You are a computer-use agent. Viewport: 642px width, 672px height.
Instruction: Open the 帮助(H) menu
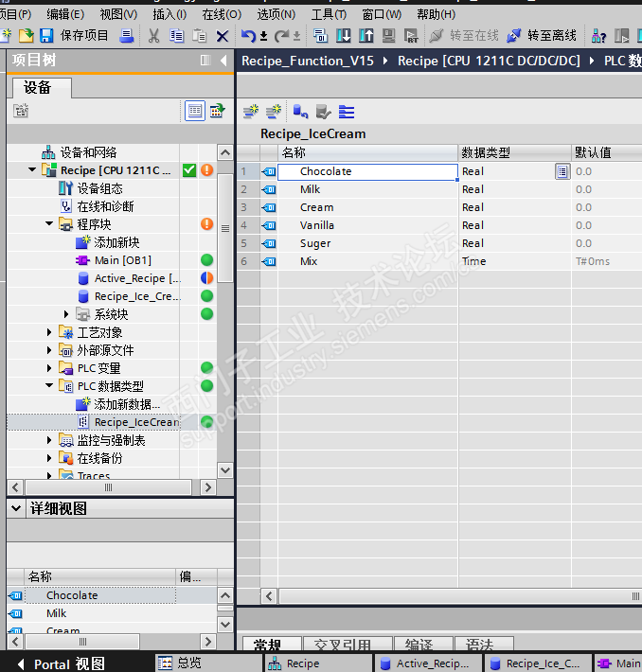pyautogui.click(x=437, y=14)
